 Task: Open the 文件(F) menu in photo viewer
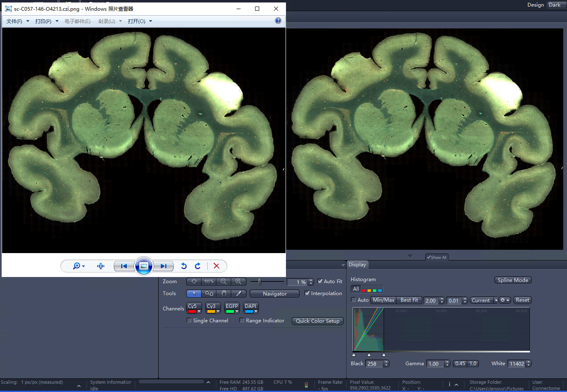15,21
